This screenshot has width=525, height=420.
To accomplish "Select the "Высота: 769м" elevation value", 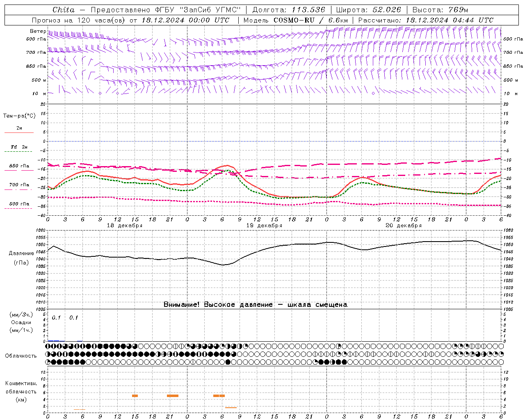I will click(440, 10).
